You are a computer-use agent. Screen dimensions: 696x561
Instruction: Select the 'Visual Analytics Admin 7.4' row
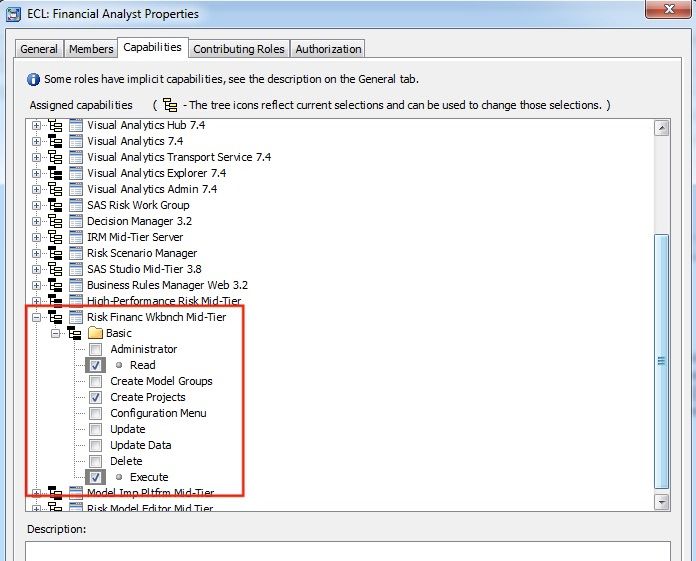tap(152, 190)
